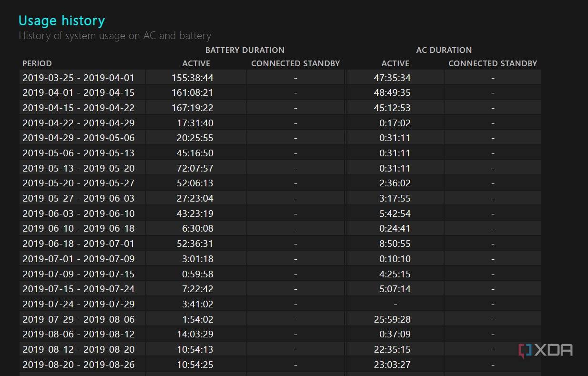Select period 2019-06-03 - 2019-06-10
Screen dimensions: 588x376
click(x=79, y=213)
